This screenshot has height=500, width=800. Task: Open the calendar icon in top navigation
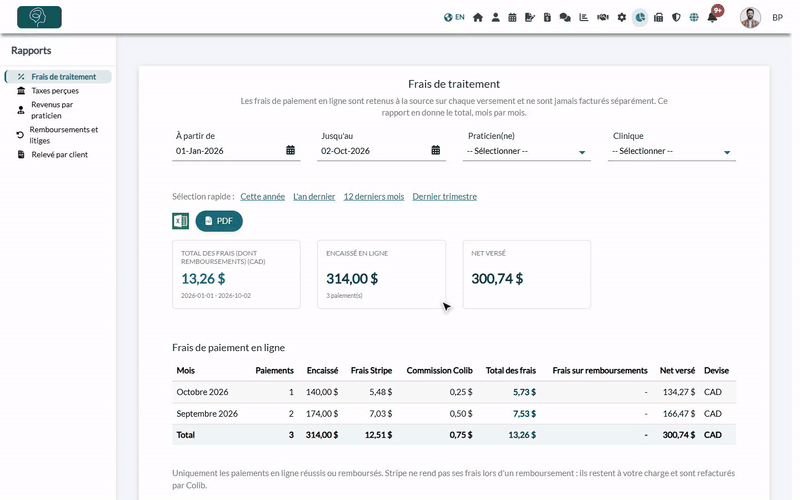point(512,17)
